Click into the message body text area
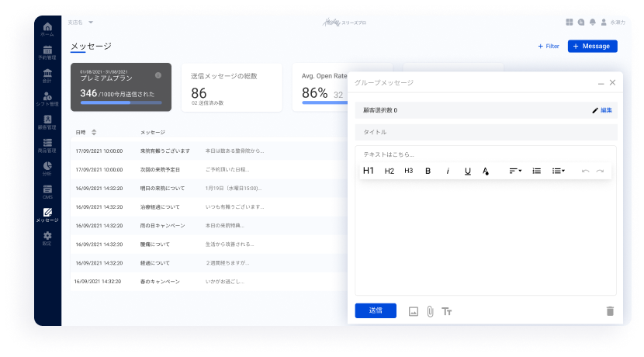Viewport: 644px width, 357px height. [486, 237]
